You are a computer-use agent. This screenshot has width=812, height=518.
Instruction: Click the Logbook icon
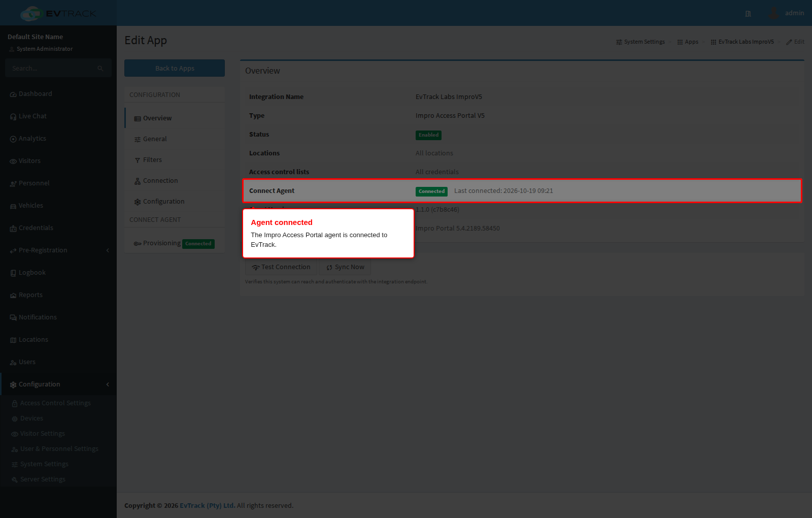(x=13, y=273)
